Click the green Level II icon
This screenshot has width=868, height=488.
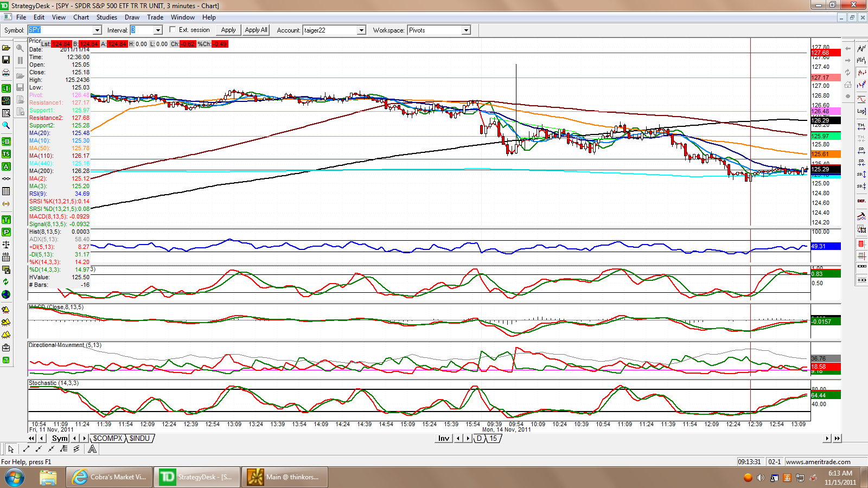tap(6, 142)
